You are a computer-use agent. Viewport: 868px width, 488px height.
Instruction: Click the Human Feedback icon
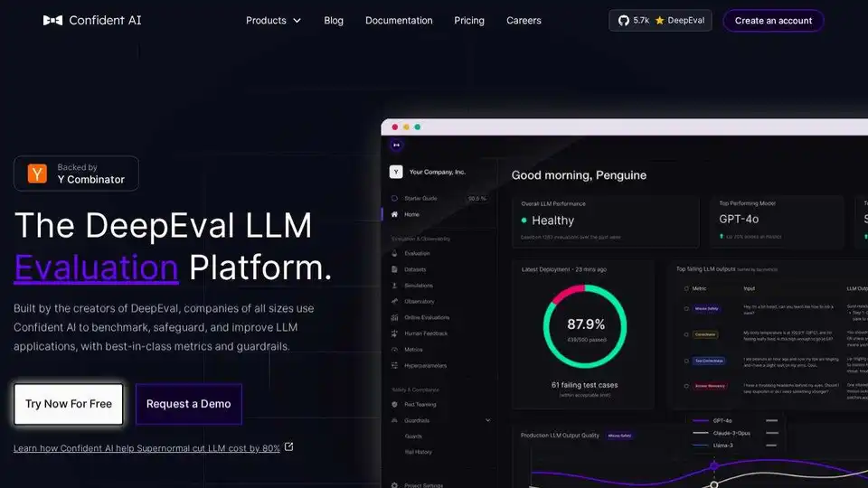394,333
